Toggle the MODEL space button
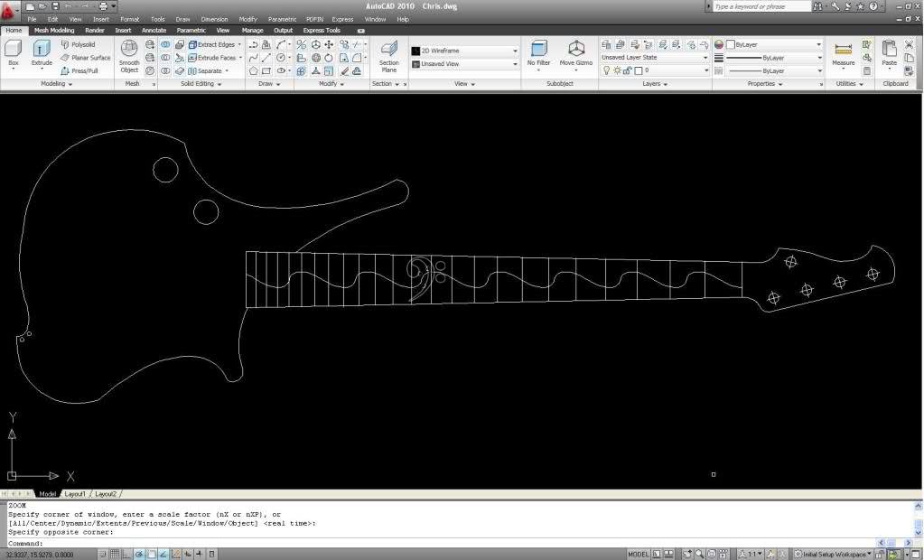Screen dimensions: 924x560 coord(639,555)
